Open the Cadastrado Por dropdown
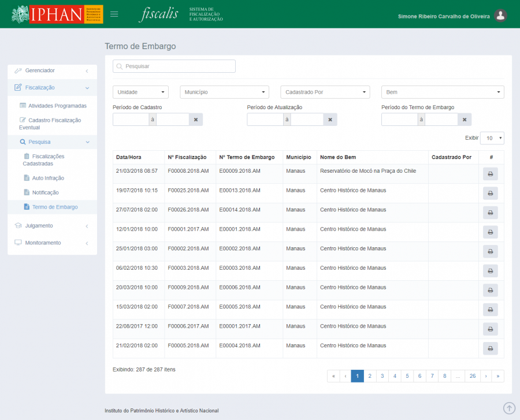Screen dimensions: 520x420 pyautogui.click(x=325, y=92)
